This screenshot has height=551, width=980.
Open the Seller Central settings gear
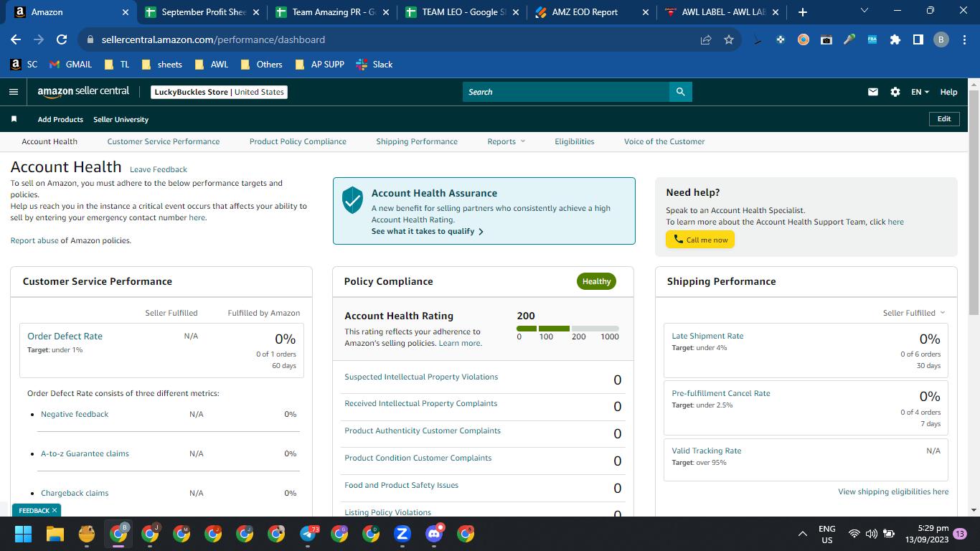pyautogui.click(x=895, y=92)
